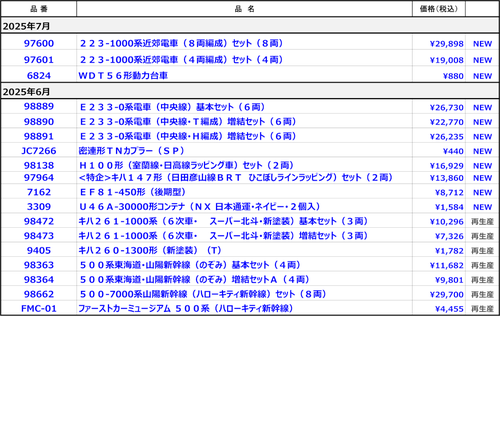500x426 pixels.
Task: Click the 2025年6月 section heading
Action: coord(26,92)
